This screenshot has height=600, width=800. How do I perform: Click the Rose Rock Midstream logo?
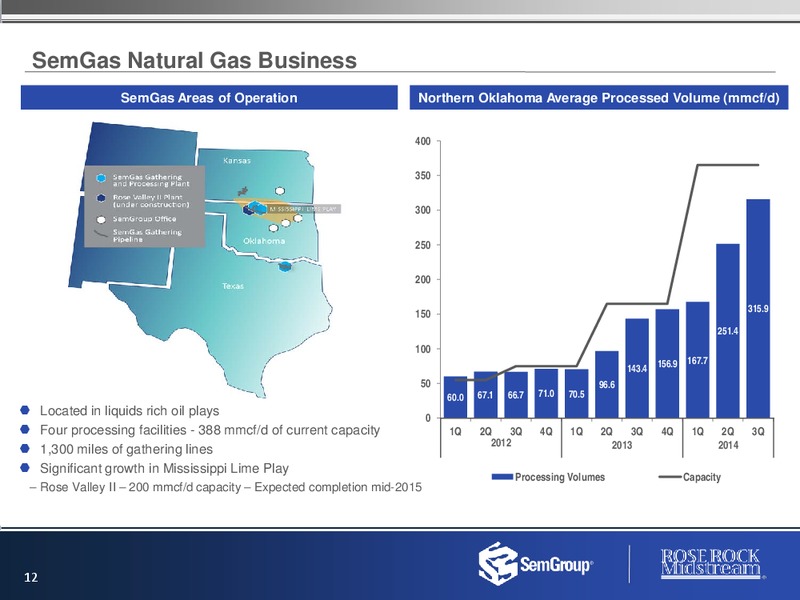712,563
